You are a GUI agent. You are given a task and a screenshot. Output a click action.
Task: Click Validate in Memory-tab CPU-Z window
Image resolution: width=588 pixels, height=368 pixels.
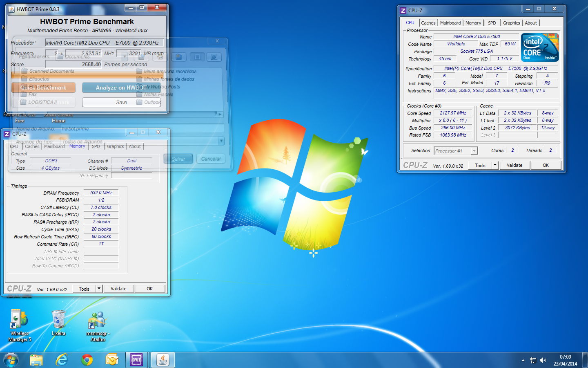118,289
